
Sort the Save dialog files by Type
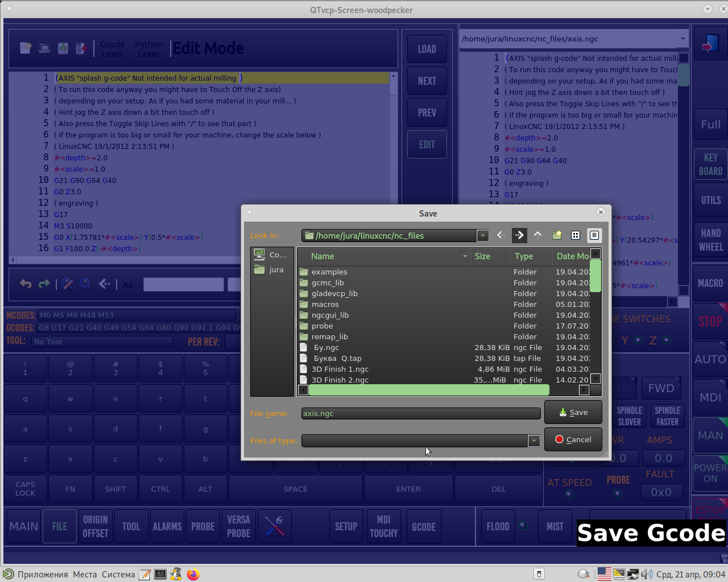click(531, 256)
